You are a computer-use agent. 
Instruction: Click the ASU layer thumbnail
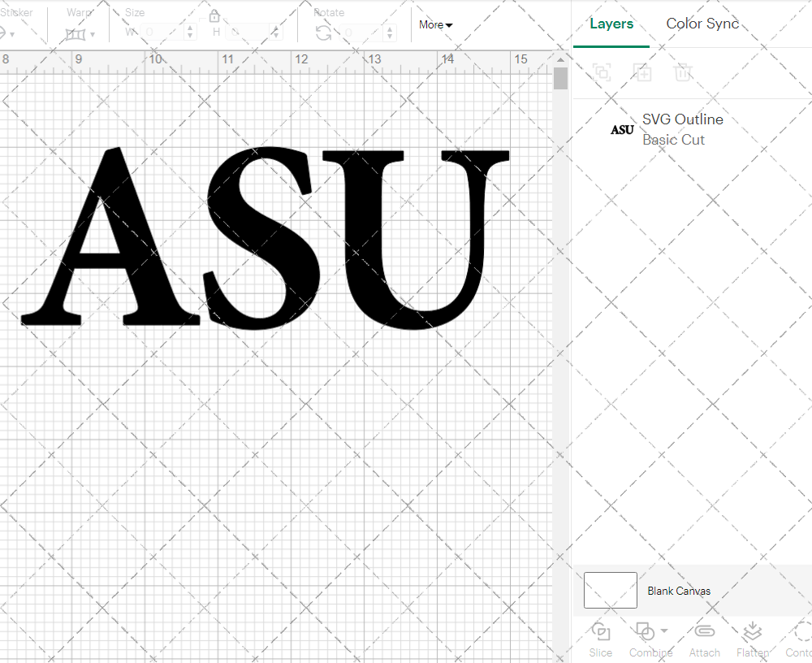coord(621,129)
